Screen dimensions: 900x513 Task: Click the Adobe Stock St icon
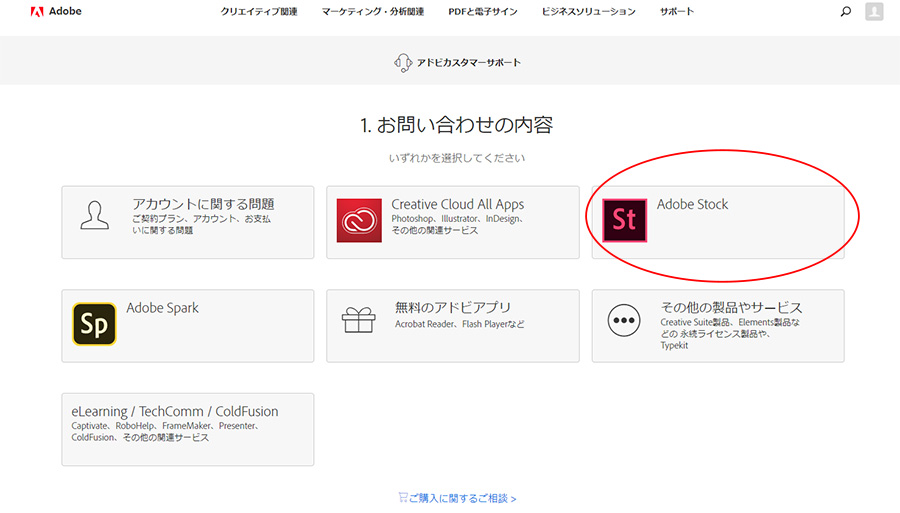click(624, 220)
